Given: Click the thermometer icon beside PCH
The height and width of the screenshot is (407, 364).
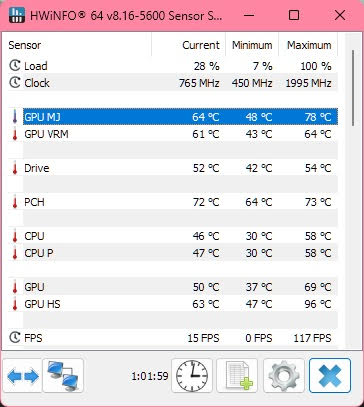Looking at the screenshot, I should (15, 202).
